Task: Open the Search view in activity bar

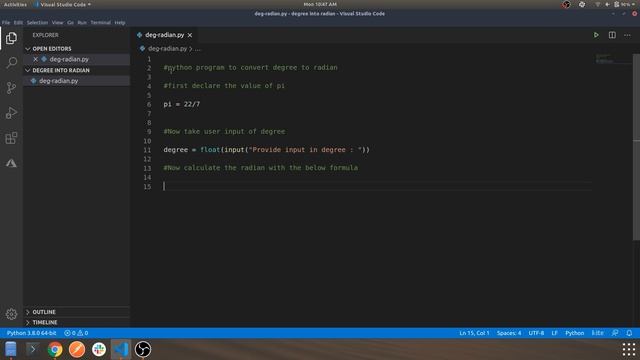Action: pos(11,63)
